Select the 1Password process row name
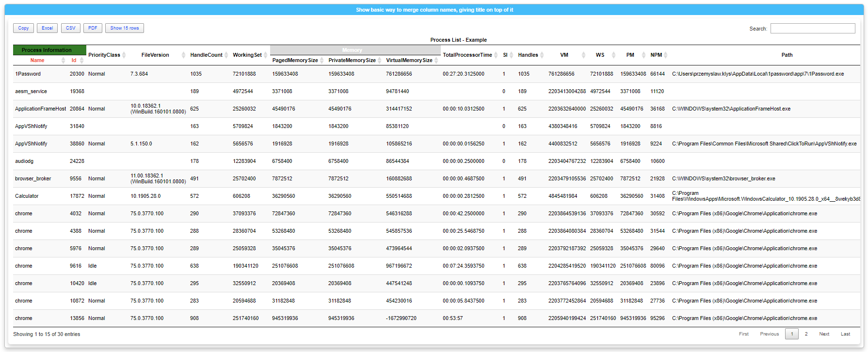The image size is (868, 352). 28,74
